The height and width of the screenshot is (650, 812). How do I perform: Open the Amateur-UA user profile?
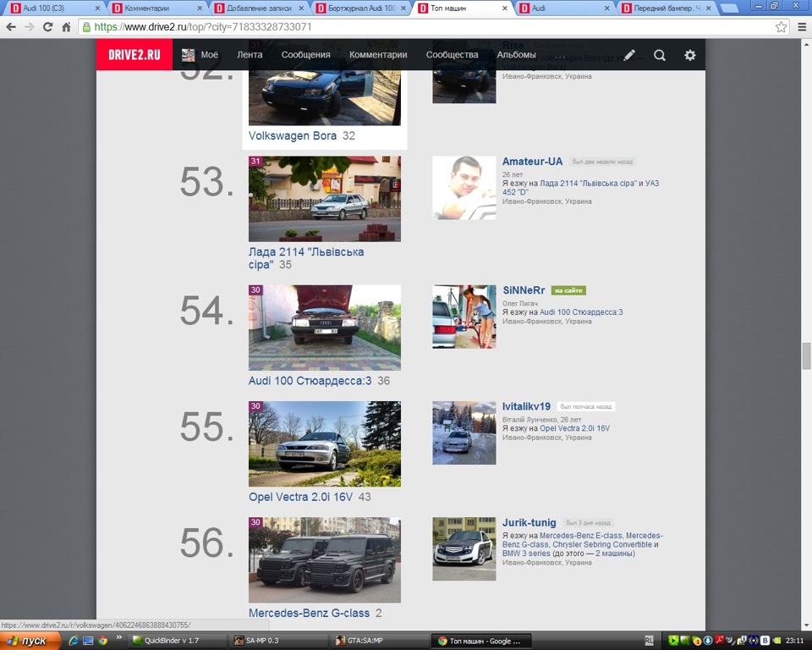tap(532, 161)
